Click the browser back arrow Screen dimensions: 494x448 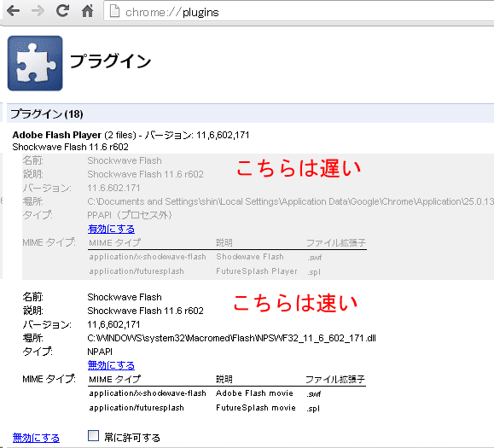[14, 11]
